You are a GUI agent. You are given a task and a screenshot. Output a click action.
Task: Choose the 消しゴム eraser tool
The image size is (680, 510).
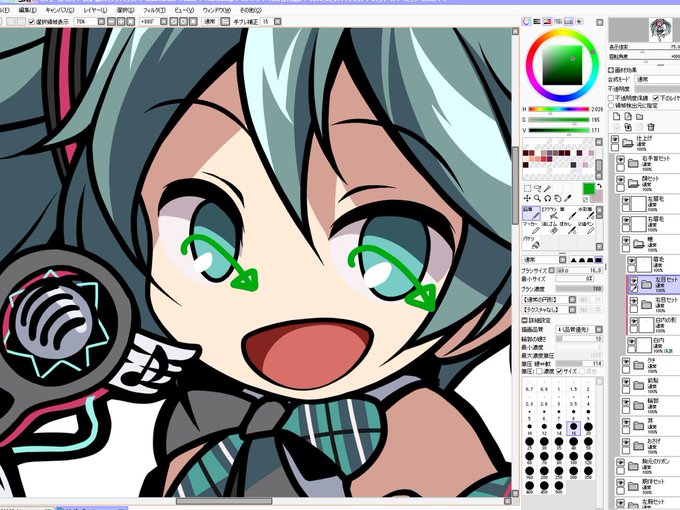click(549, 228)
